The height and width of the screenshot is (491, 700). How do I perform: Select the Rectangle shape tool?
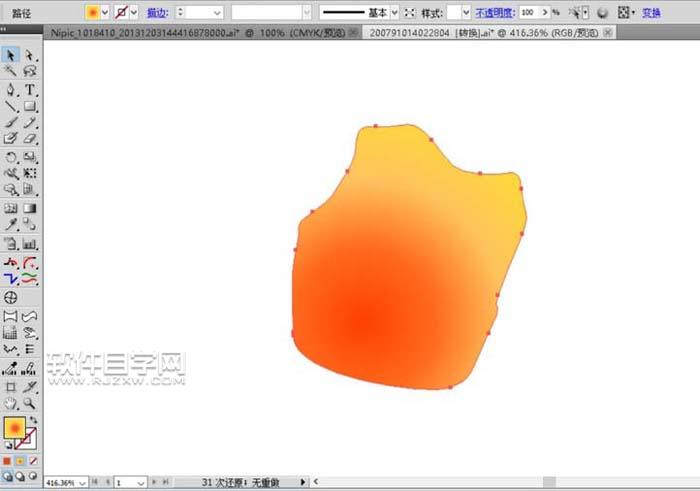tap(29, 106)
